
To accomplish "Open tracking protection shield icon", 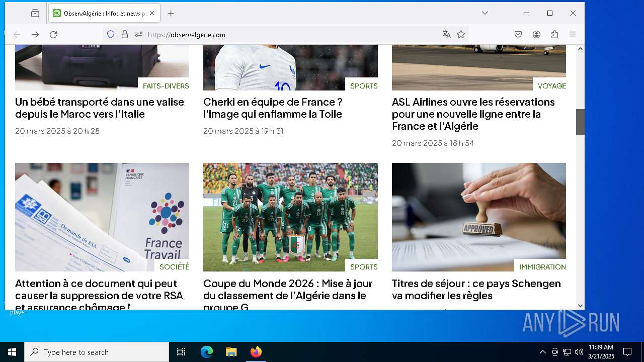I will [x=111, y=35].
